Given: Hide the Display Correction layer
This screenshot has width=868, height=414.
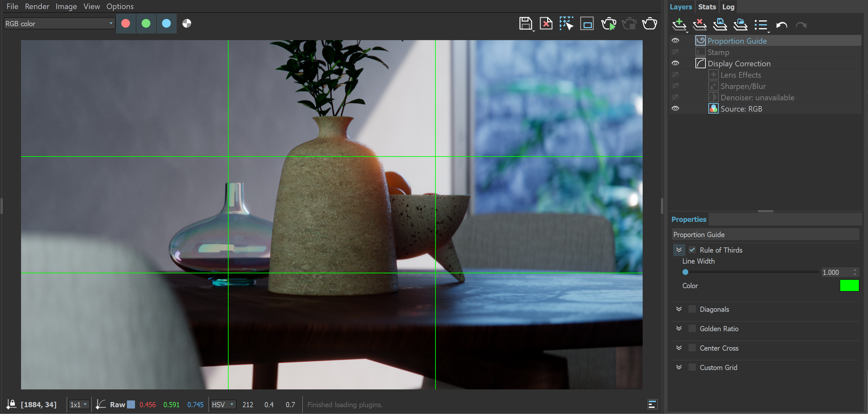Looking at the screenshot, I should pyautogui.click(x=676, y=63).
